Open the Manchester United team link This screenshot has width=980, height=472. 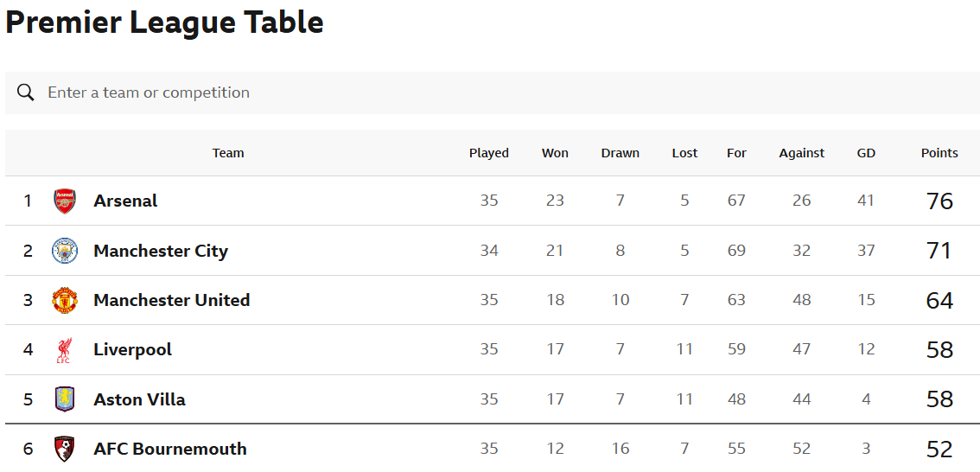(172, 300)
